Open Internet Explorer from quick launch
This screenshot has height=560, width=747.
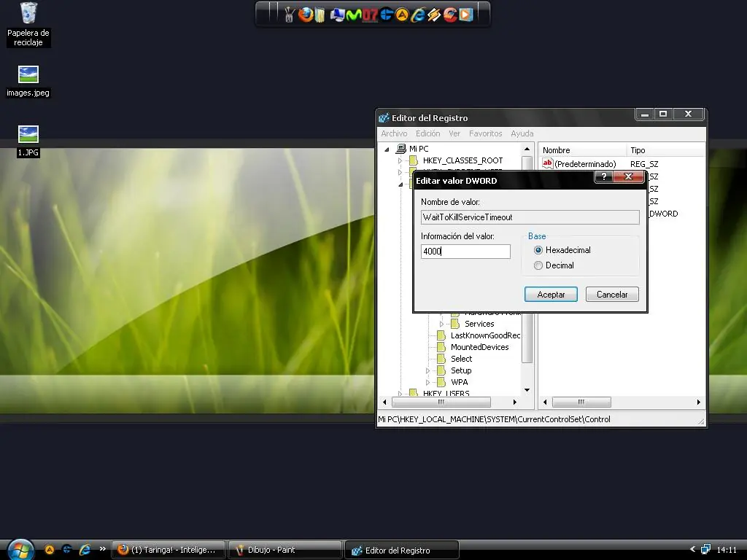85,550
